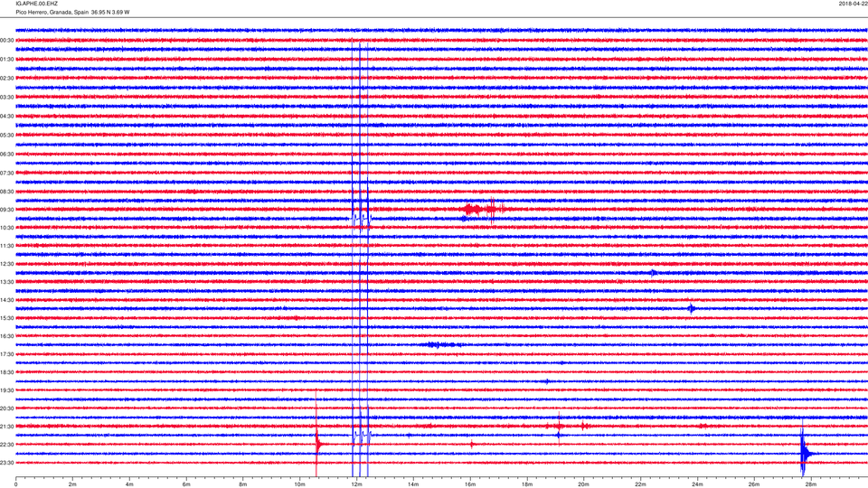Click the station code IG.APHE.00.EHZ
The width and height of the screenshot is (868, 488).
tap(36, 4)
